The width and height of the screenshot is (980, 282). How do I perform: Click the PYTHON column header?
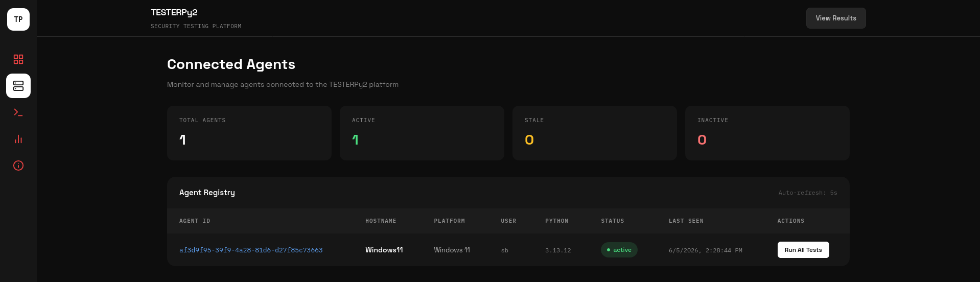click(557, 221)
